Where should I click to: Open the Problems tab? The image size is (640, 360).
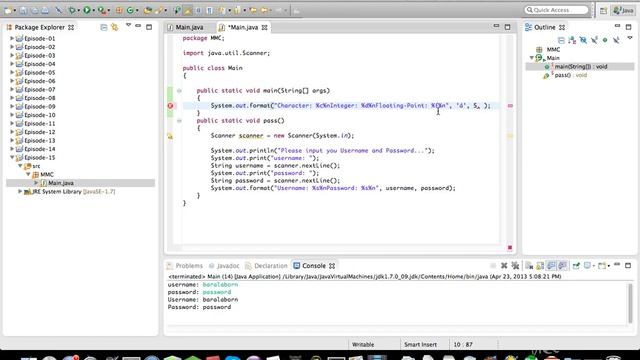point(185,266)
